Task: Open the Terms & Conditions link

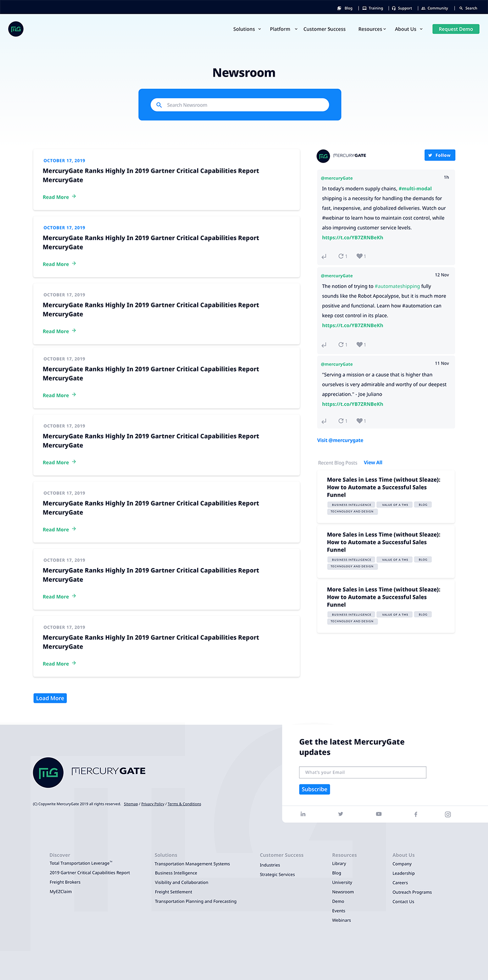Action: 184,804
